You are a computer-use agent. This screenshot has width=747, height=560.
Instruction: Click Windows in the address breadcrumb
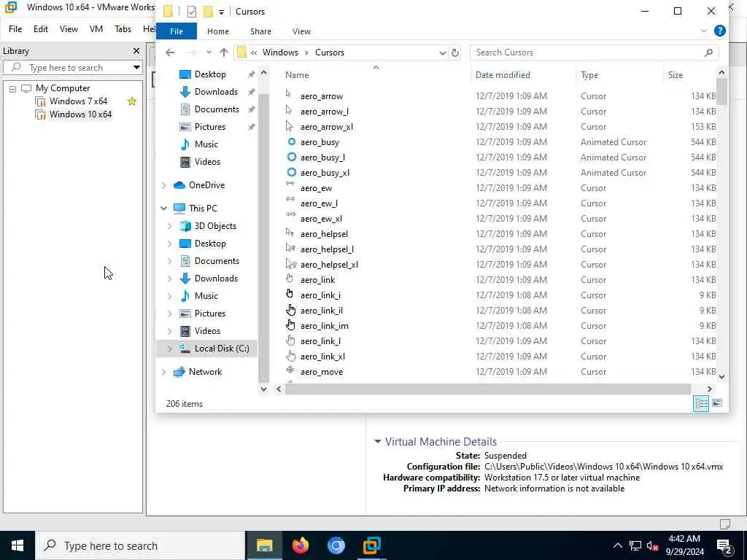(x=280, y=52)
